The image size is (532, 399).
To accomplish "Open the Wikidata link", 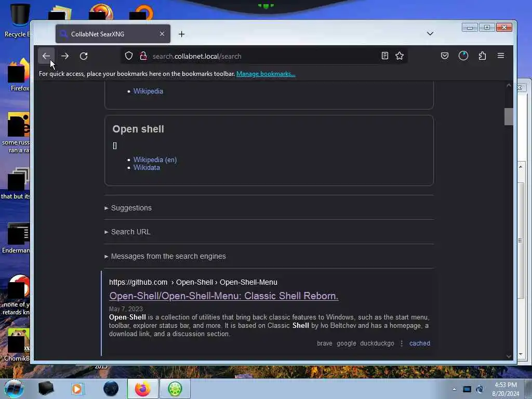I will 147,168.
